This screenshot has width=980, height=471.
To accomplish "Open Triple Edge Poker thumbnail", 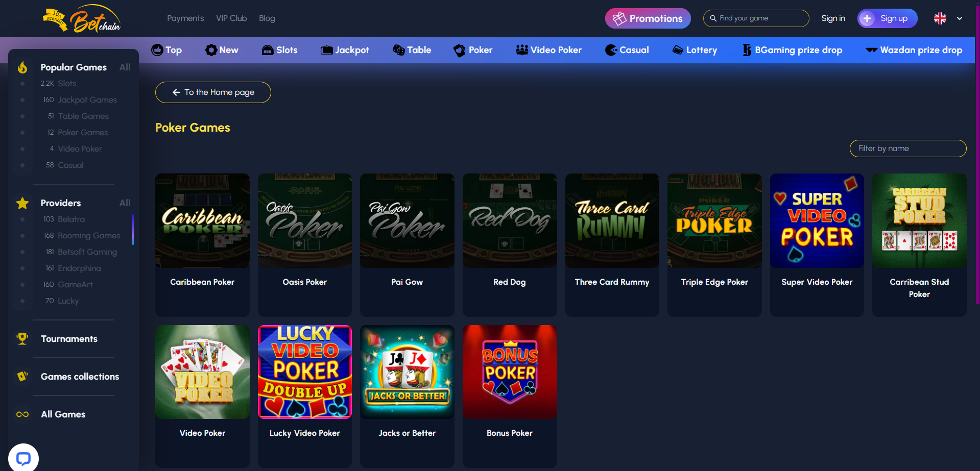I will point(714,220).
